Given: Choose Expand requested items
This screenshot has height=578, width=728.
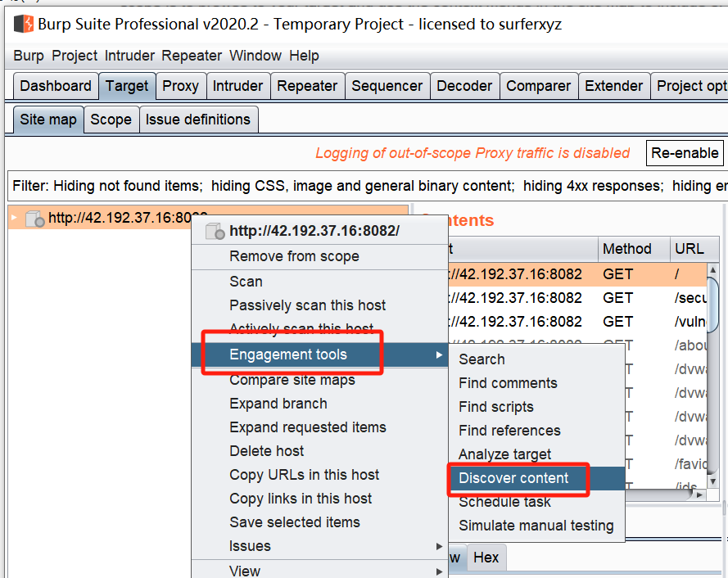Looking at the screenshot, I should (x=319, y=427).
